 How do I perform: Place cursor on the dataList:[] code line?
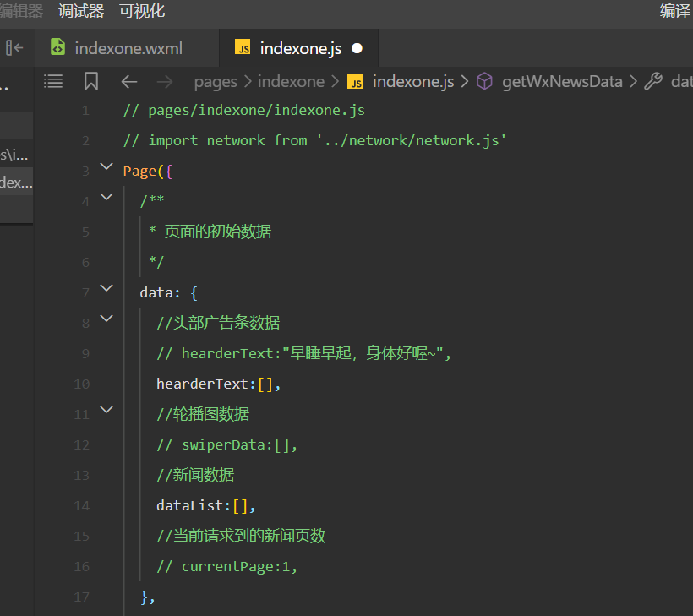click(205, 505)
